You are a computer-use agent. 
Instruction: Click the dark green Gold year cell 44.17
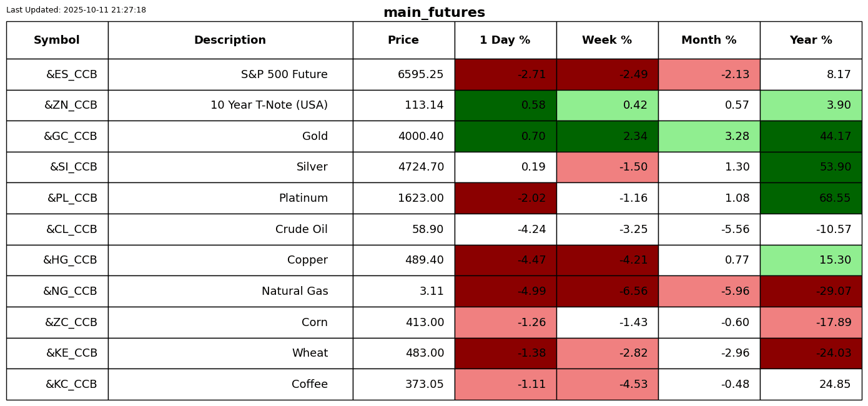click(811, 137)
